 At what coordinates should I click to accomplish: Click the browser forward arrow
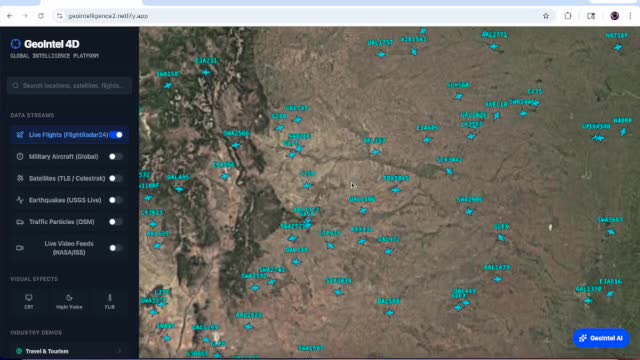[25, 16]
